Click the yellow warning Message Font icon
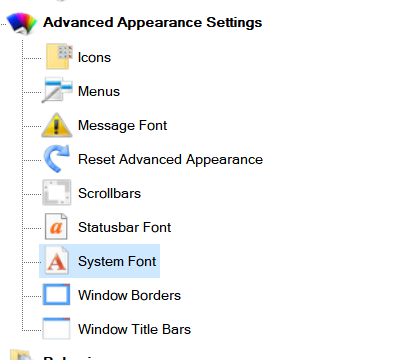414x360 pixels. click(57, 125)
